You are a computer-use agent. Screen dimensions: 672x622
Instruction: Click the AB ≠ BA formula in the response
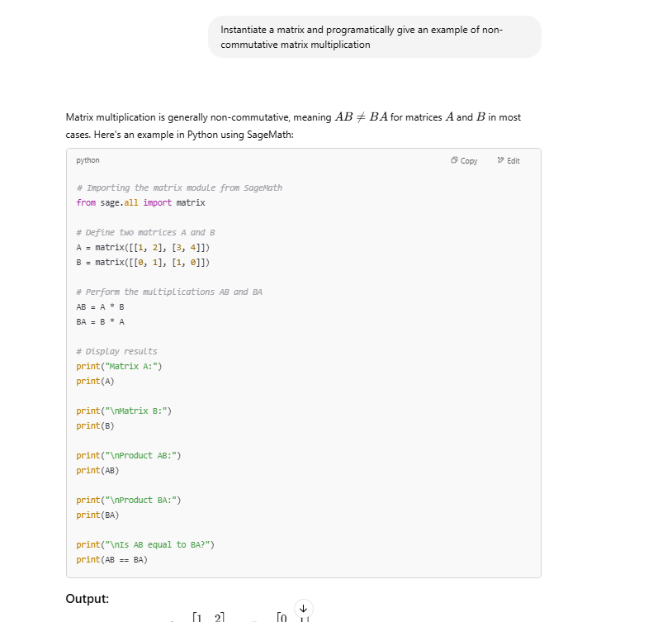pyautogui.click(x=362, y=116)
